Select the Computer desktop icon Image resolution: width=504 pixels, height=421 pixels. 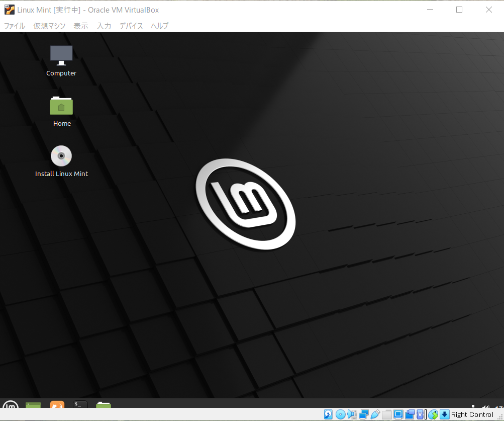(61, 61)
